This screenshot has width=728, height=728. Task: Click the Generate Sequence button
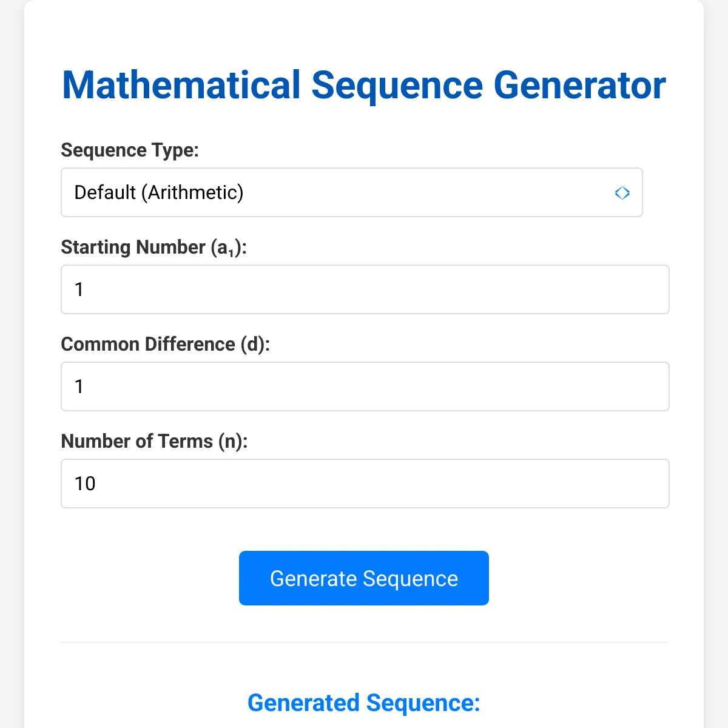tap(363, 578)
